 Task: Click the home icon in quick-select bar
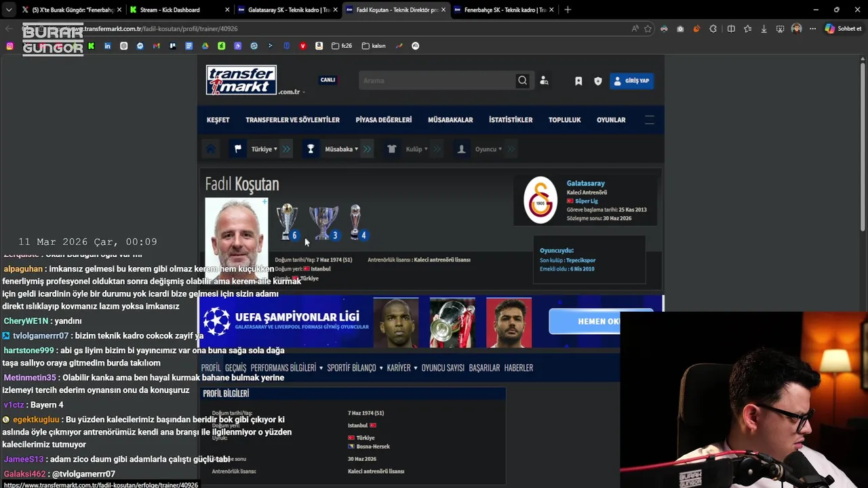point(211,149)
